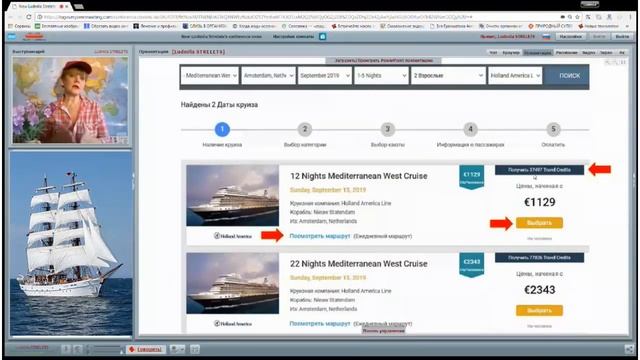Select step 5 Оплатить
This screenshot has width=640, height=360.
(553, 129)
